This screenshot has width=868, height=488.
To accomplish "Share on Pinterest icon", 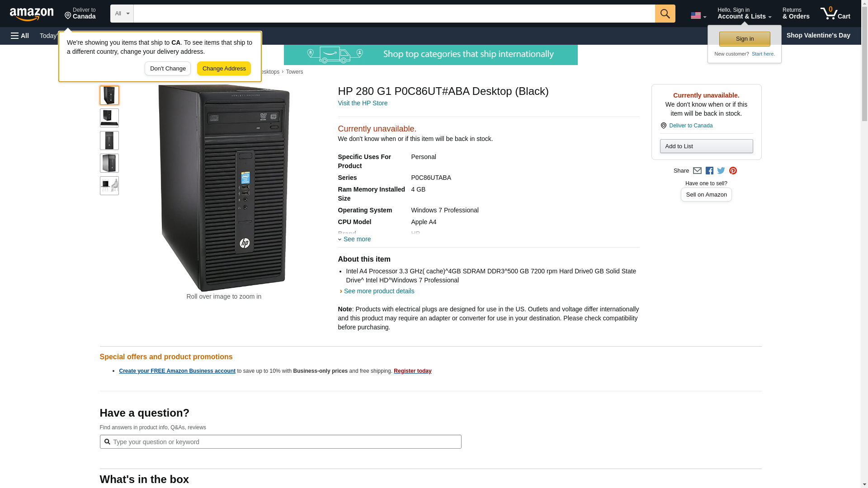I will pyautogui.click(x=733, y=171).
